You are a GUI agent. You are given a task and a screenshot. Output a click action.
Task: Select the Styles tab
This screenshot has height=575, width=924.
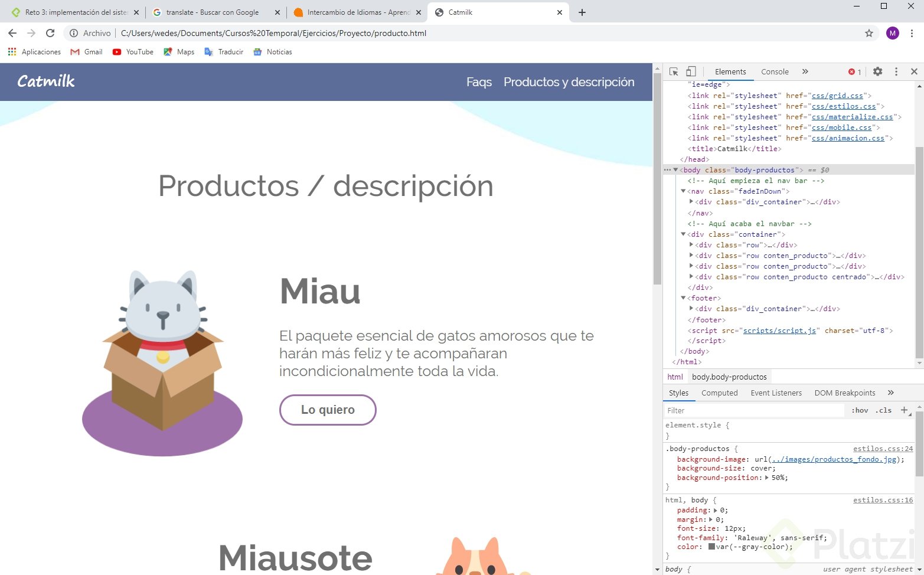(678, 393)
